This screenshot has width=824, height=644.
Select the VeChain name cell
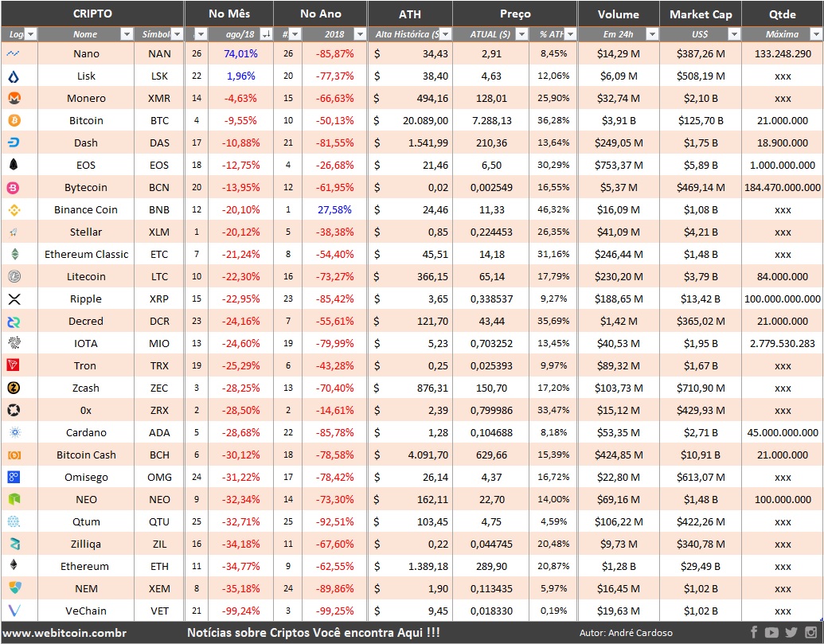[86, 611]
